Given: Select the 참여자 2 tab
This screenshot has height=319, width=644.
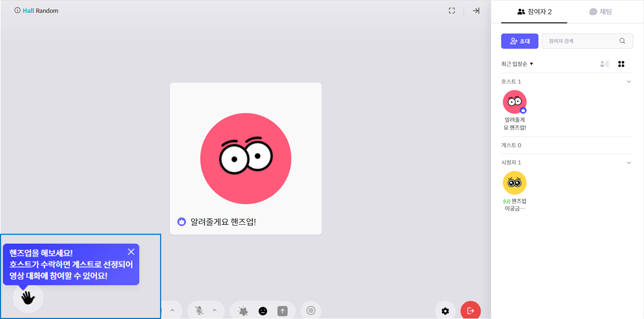Looking at the screenshot, I should point(534,12).
